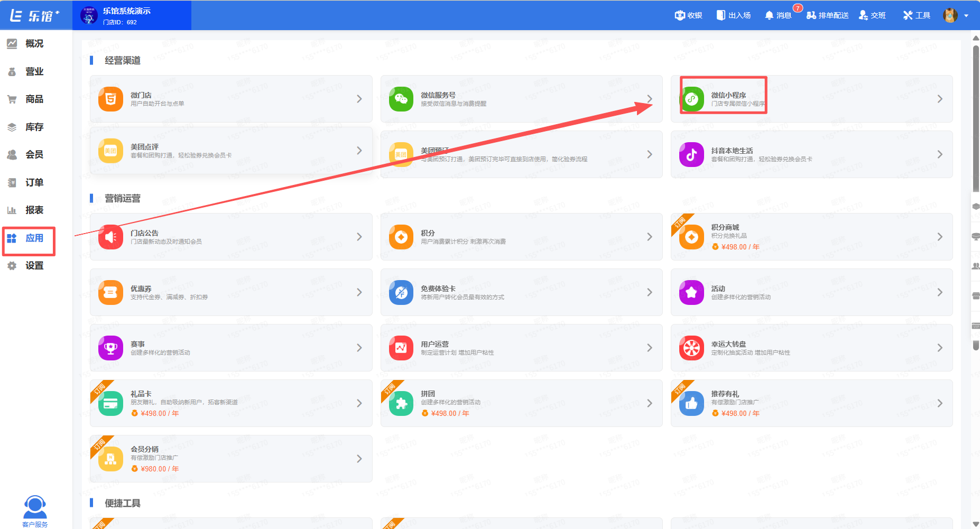Viewport: 980px width, 529px height.
Task: Click the 积分 points icon
Action: click(x=401, y=237)
